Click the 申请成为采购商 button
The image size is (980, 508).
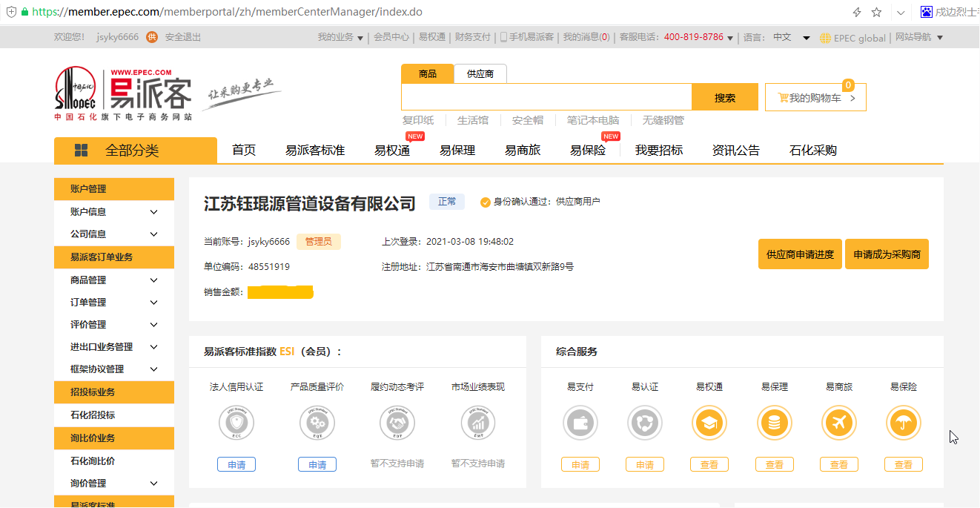click(x=887, y=254)
